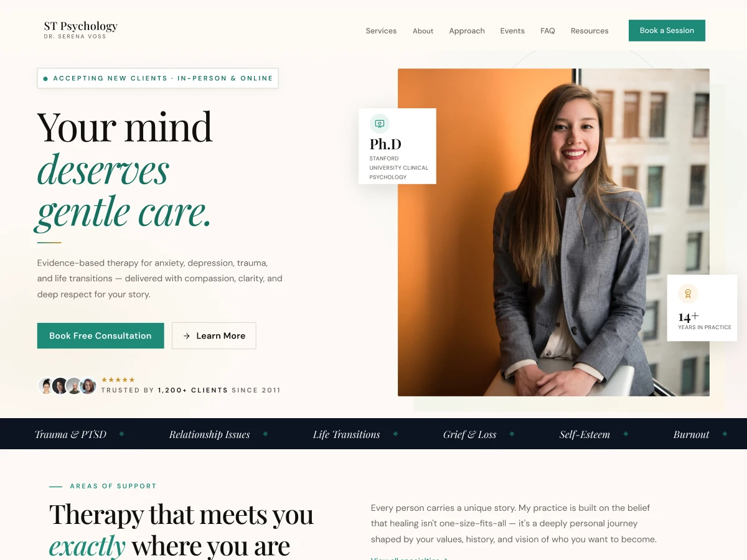Click the green dot beside Accepting New Clients
The image size is (747, 560).
45,78
